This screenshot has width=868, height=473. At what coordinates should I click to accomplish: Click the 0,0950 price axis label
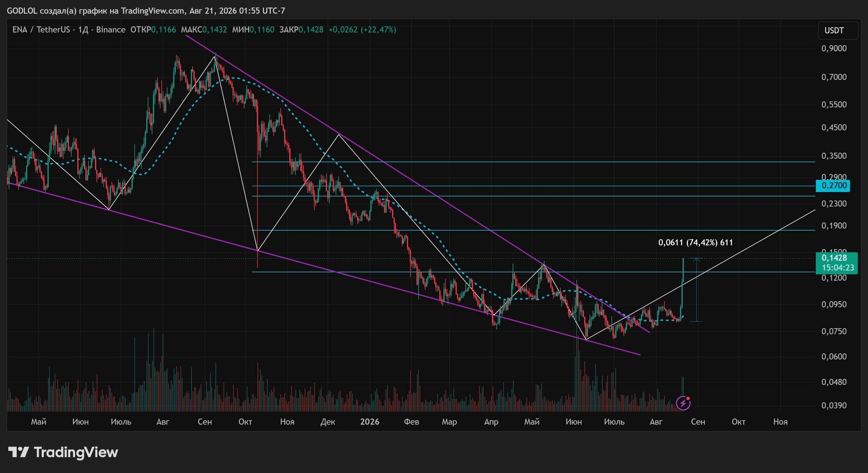point(834,304)
